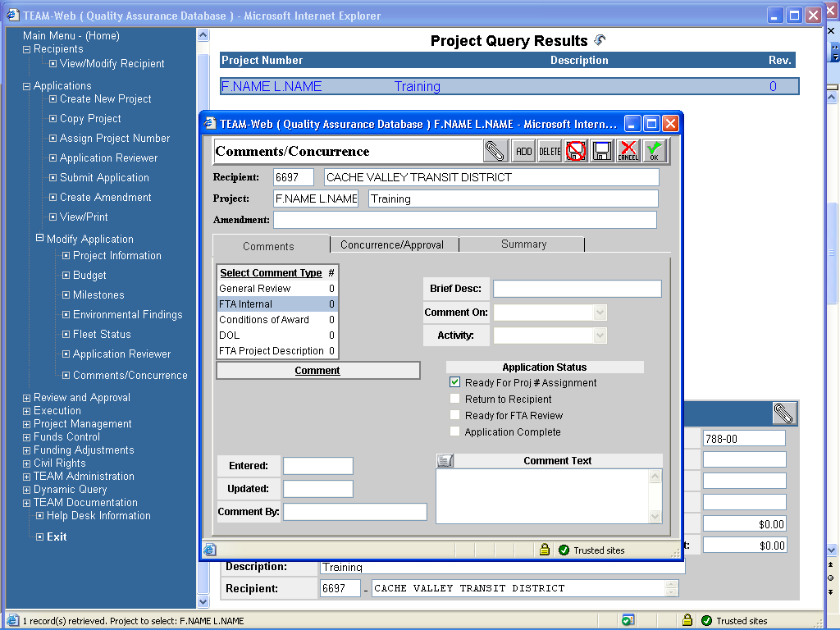
Task: Open Submit Application link
Action: (104, 177)
